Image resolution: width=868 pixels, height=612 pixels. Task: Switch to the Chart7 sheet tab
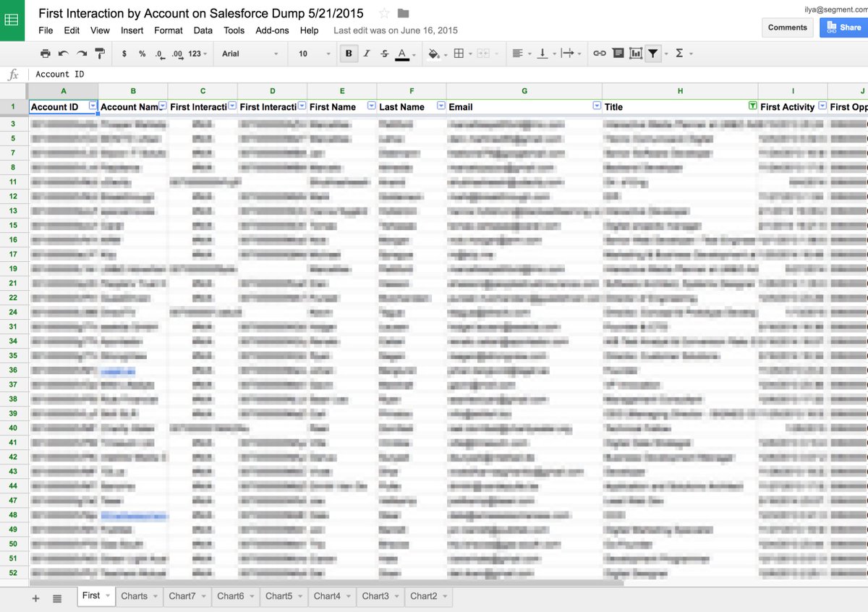point(182,596)
